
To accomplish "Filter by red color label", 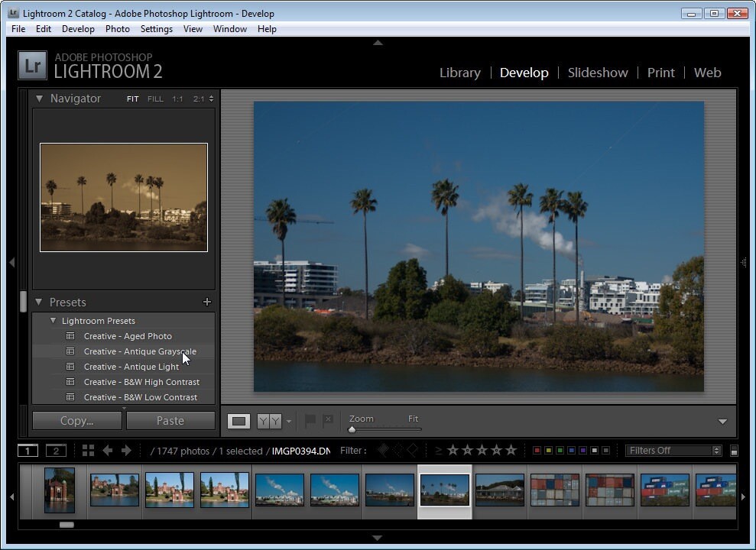I will pyautogui.click(x=537, y=450).
